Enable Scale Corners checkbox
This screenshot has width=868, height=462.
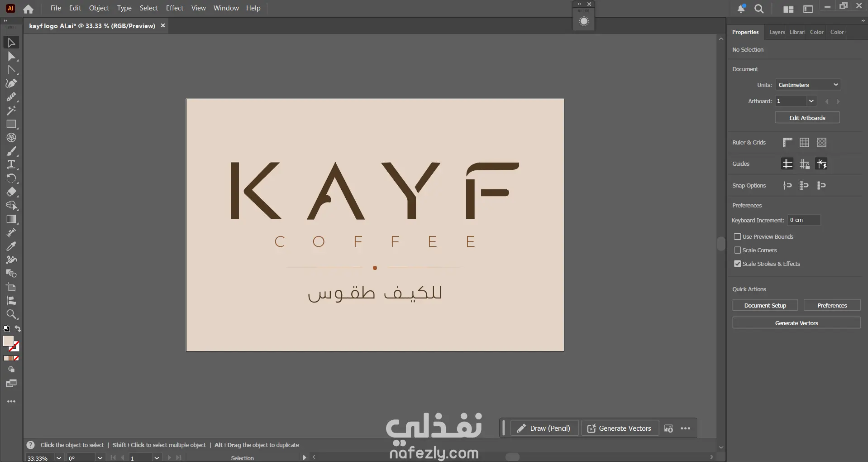coord(738,250)
